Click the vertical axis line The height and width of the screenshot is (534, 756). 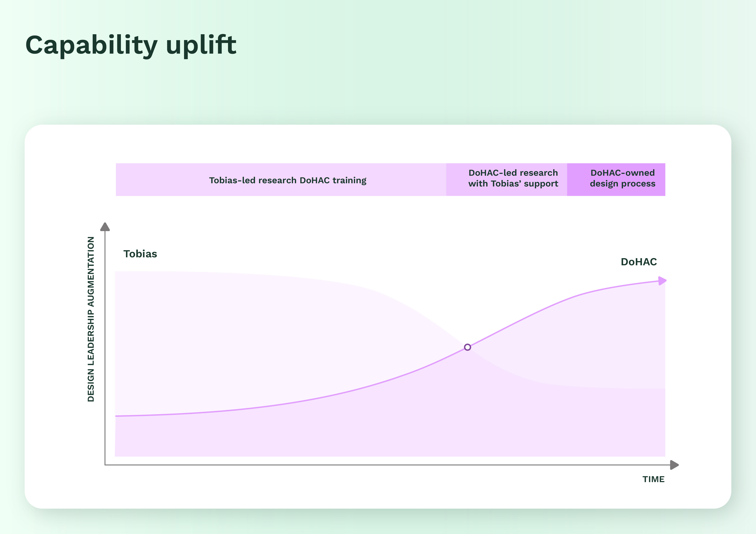point(105,345)
